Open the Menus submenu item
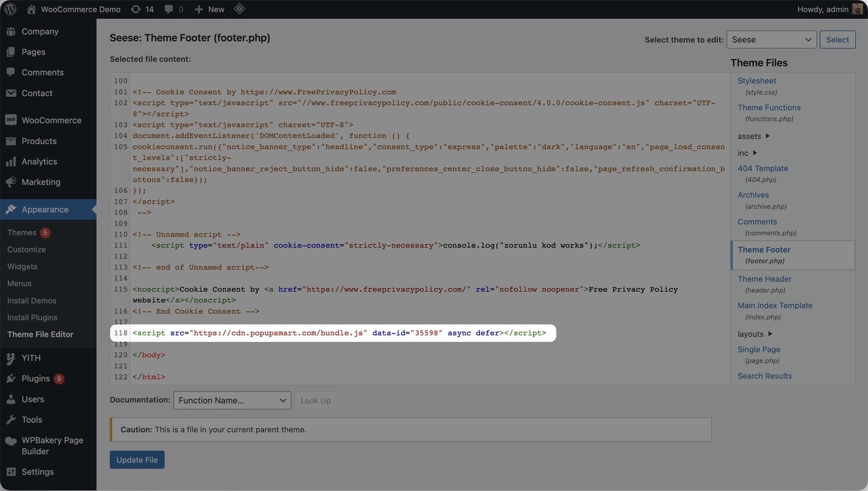 pyautogui.click(x=19, y=284)
